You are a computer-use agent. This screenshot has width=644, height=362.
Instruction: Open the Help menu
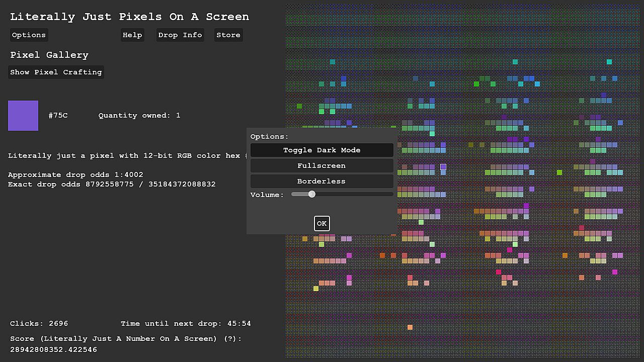(132, 35)
